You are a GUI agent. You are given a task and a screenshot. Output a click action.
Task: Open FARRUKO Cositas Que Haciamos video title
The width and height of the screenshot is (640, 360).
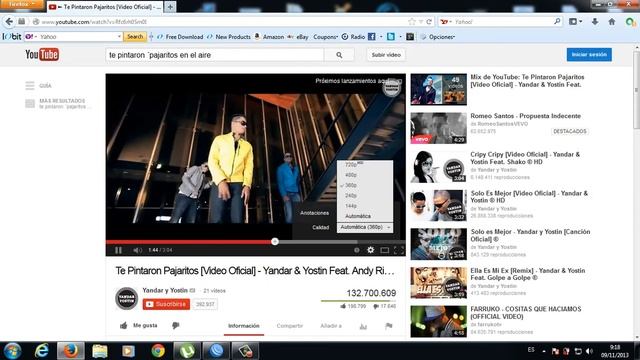tap(526, 313)
